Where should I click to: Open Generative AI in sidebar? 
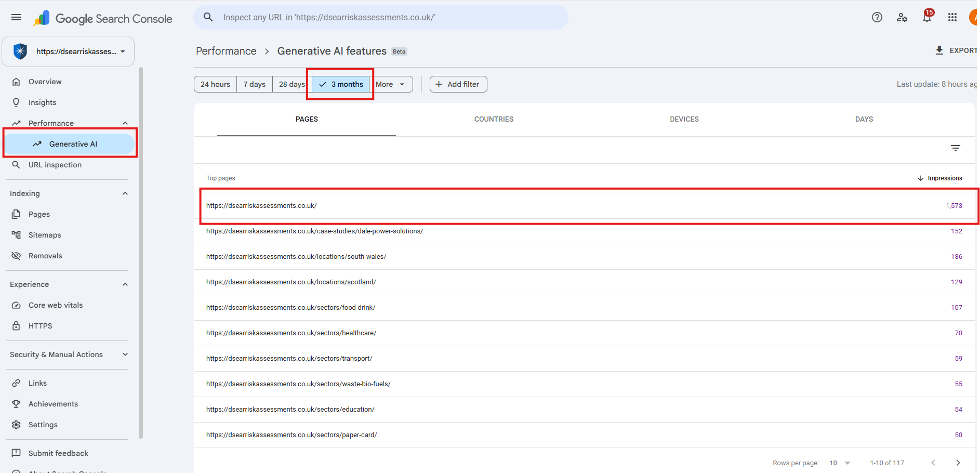70,144
